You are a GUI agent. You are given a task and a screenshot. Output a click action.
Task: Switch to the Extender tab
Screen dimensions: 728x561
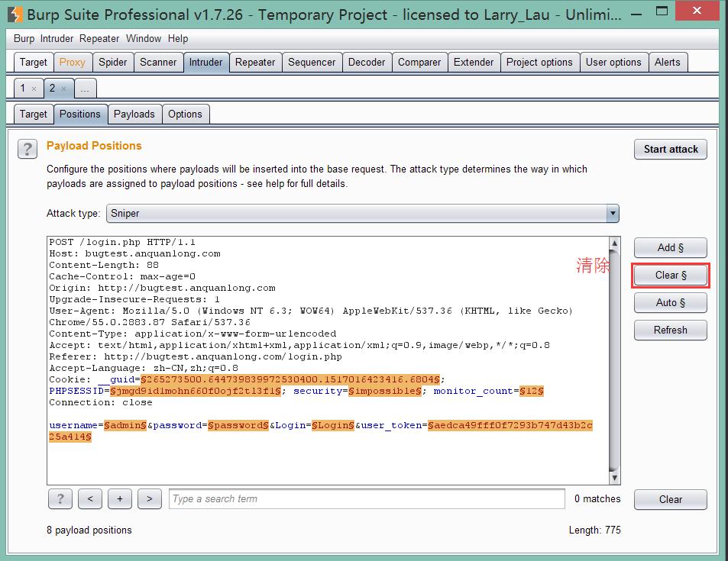tap(473, 62)
